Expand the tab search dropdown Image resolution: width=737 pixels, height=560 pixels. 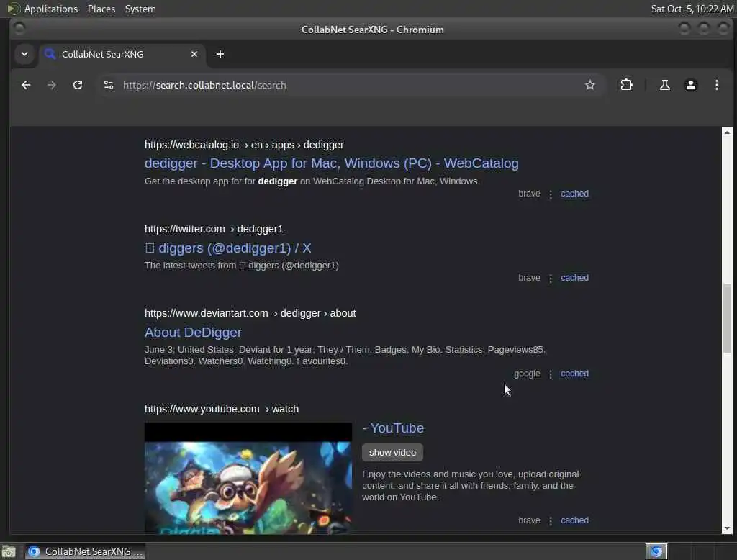(24, 54)
